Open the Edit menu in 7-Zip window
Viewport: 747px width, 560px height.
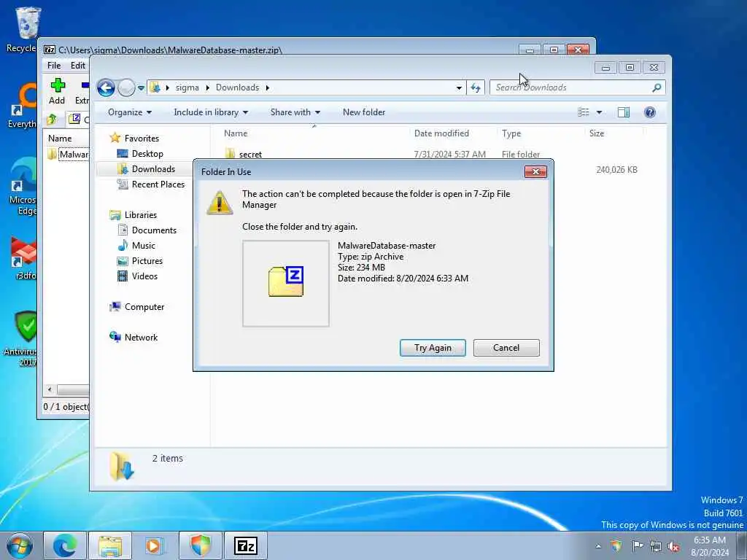[x=78, y=66]
